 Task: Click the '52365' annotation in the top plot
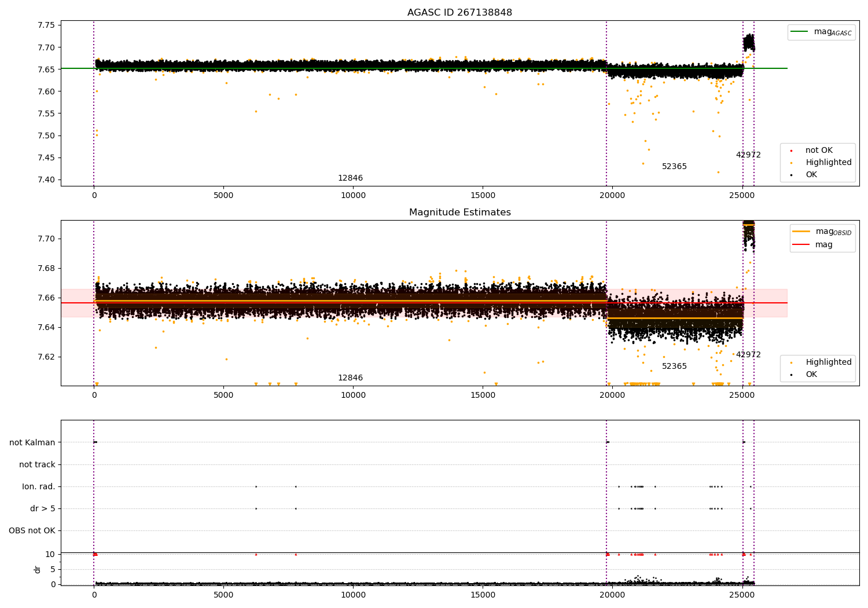point(674,167)
